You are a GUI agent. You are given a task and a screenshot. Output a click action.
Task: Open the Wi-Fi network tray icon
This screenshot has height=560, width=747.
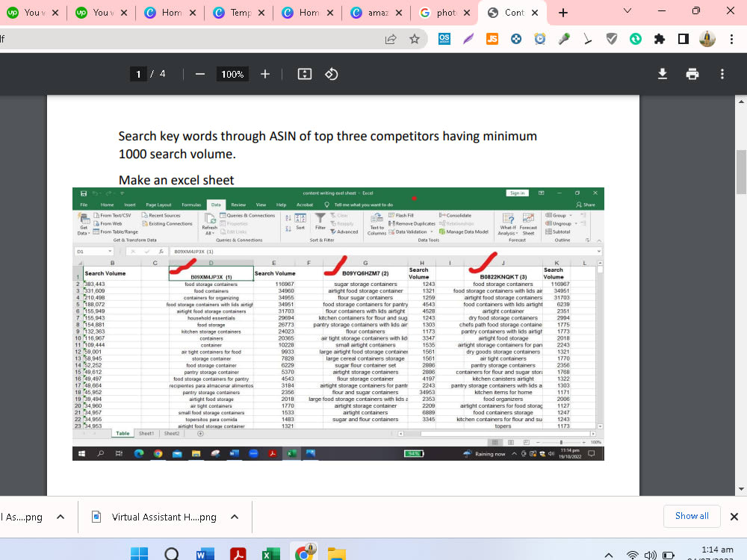632,556
